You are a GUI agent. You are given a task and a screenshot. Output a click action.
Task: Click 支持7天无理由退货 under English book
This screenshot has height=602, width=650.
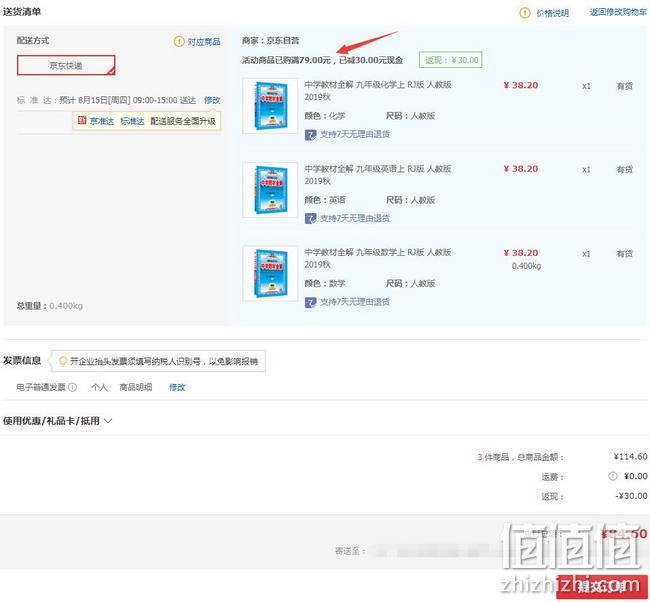tap(355, 218)
